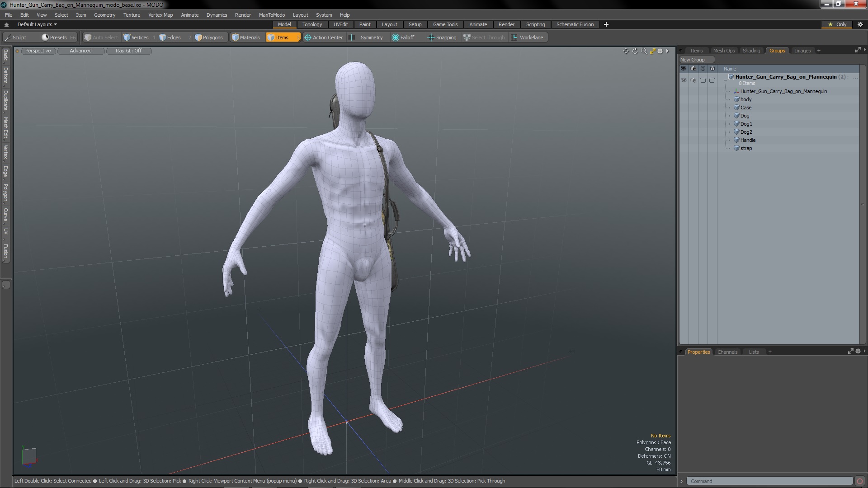Click the camera render column header

pos(693,69)
